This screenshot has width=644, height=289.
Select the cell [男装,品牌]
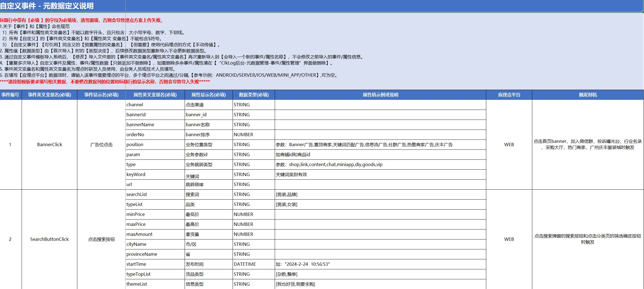click(380, 194)
